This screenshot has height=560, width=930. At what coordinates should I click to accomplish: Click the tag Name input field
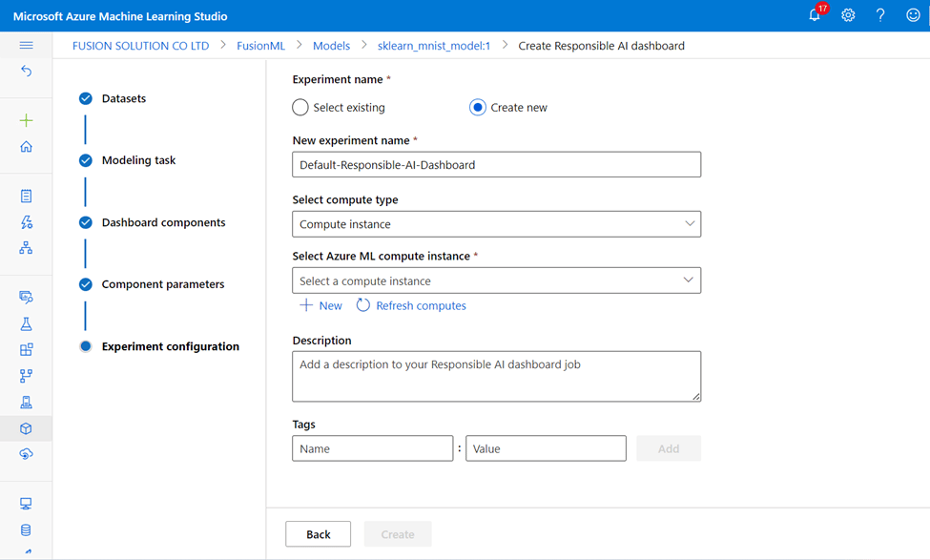372,448
